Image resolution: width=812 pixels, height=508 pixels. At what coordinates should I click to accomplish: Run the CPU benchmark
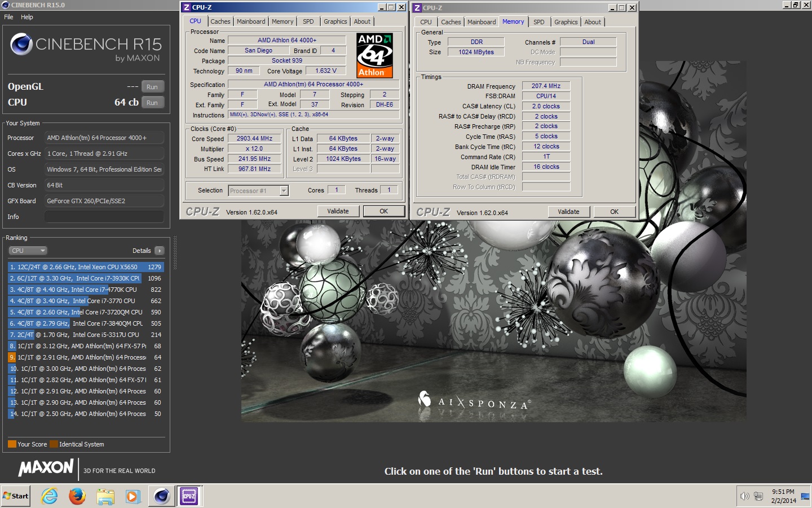[x=152, y=103]
